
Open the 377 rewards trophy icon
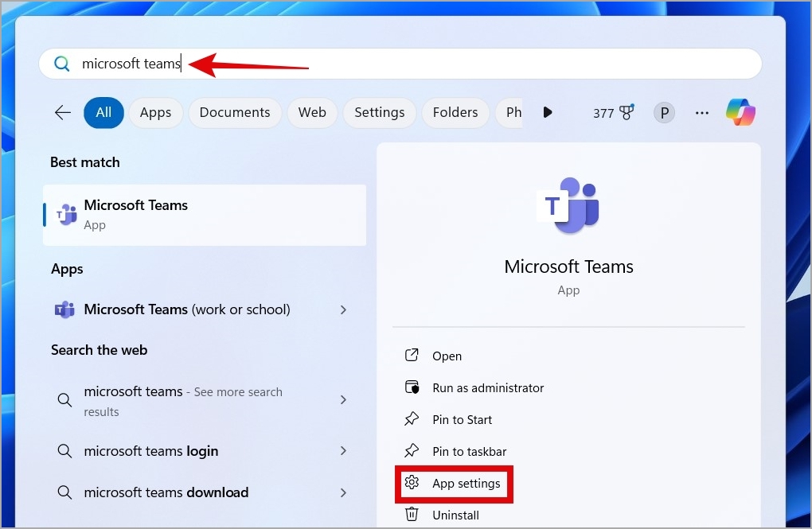(x=627, y=112)
